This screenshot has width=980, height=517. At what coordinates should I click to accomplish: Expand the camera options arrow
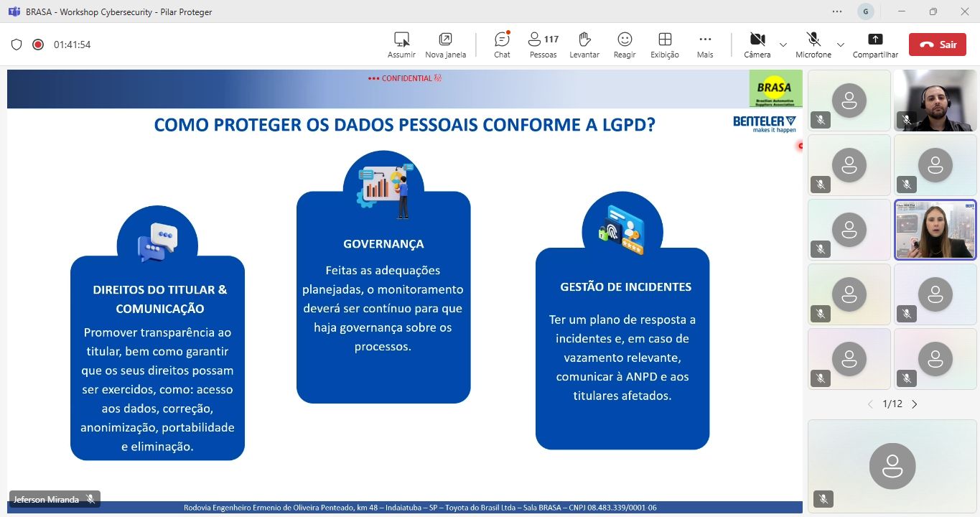783,45
